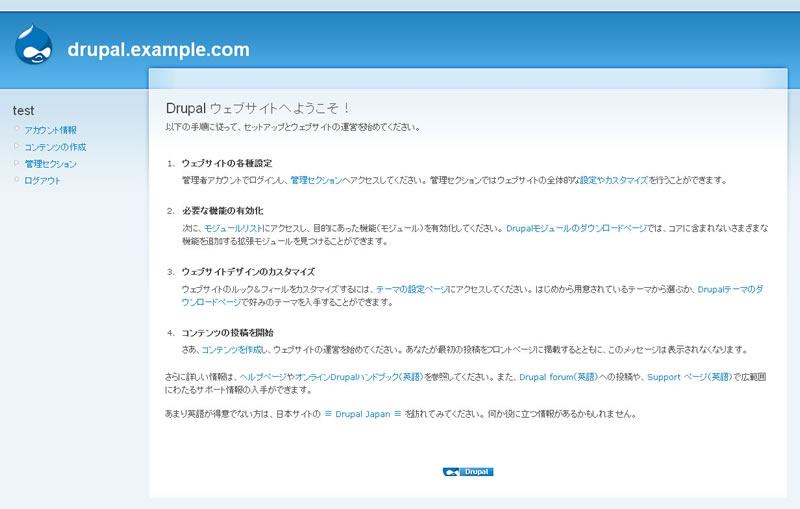Open アカウント情報 in sidebar

51,130
